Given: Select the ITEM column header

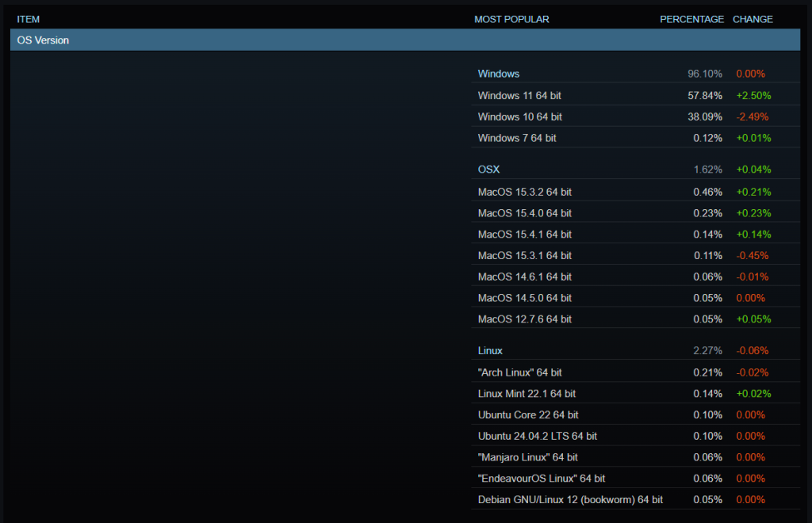Looking at the screenshot, I should pos(28,19).
